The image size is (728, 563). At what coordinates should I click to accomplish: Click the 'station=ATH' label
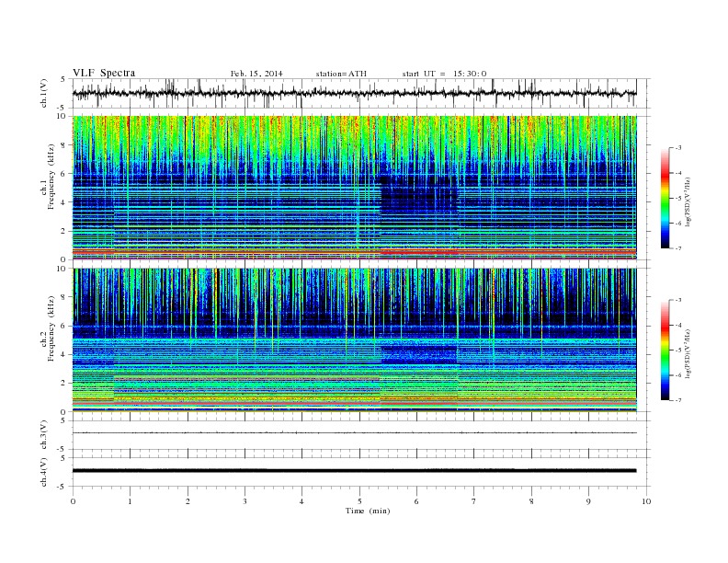(341, 74)
